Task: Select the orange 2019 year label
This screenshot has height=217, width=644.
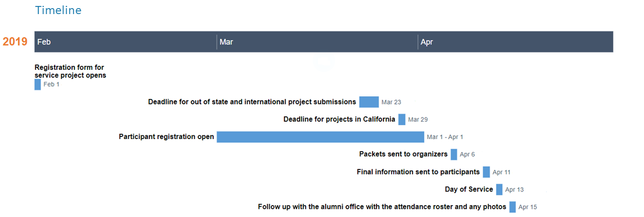Action: pyautogui.click(x=15, y=42)
